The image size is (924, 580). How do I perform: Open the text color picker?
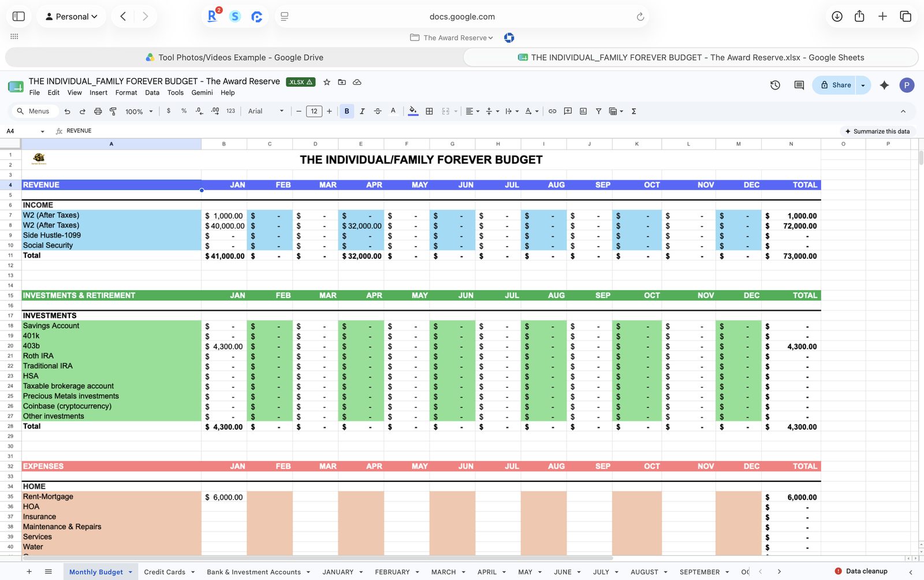click(393, 111)
